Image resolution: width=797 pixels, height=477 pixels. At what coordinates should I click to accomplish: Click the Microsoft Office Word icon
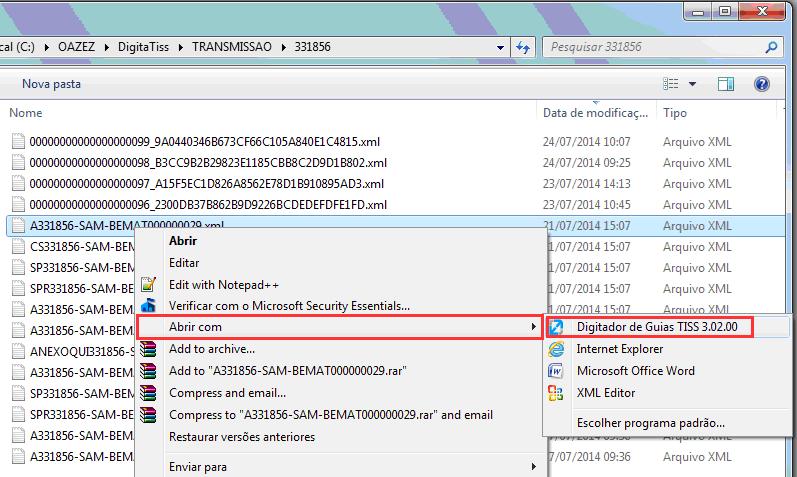pyautogui.click(x=556, y=371)
